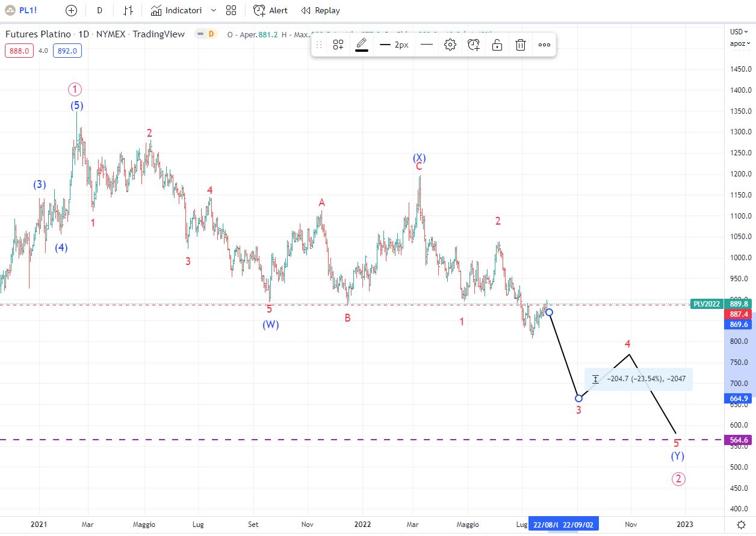Click the 22/08 date label on time axis

544,525
